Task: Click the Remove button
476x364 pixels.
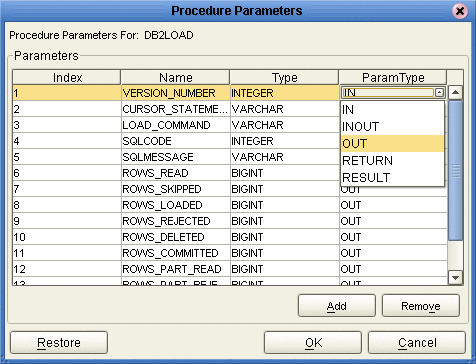Action: click(421, 306)
